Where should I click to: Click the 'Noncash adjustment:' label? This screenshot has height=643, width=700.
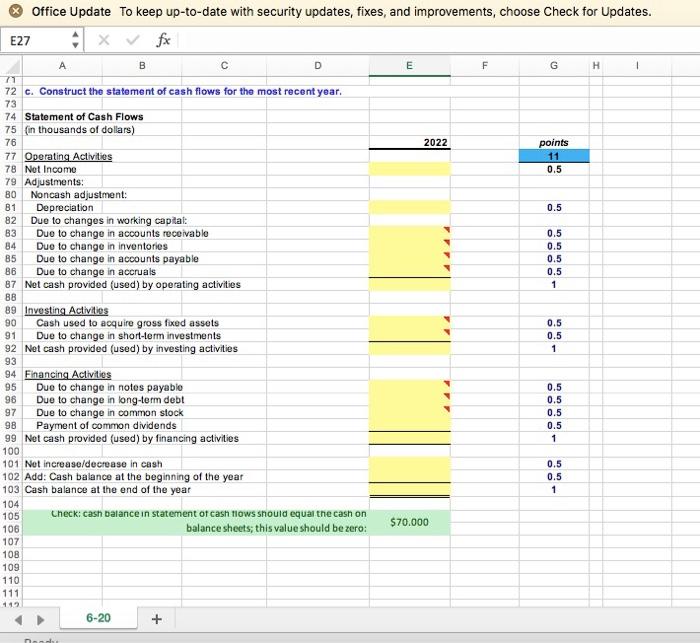[x=79, y=195]
